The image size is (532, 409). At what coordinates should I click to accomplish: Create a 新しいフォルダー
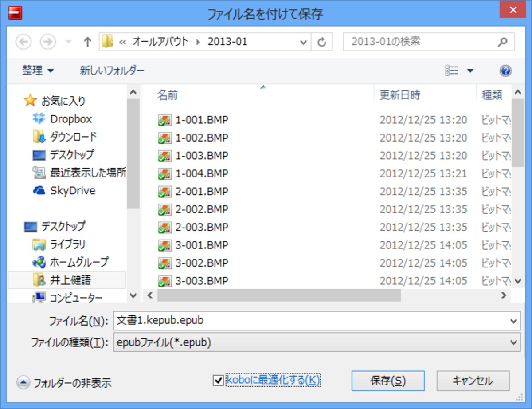pos(112,70)
